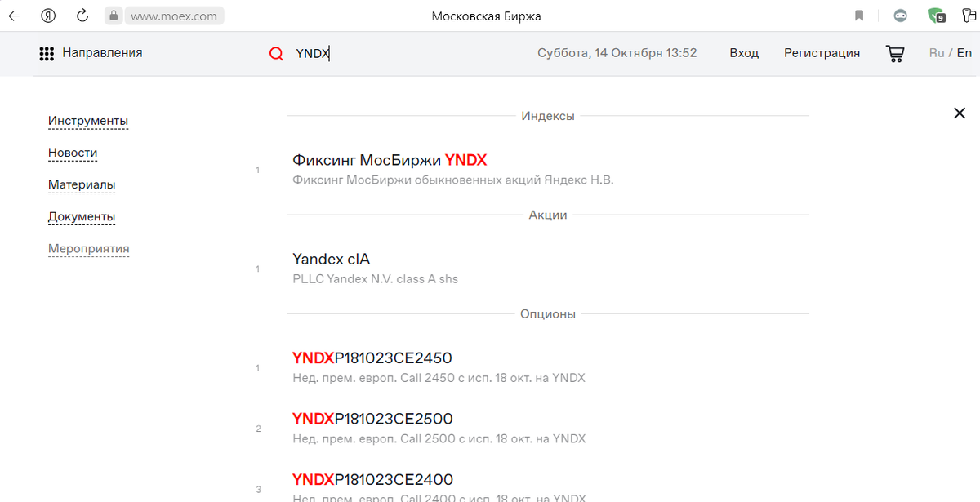Click the red search magnifier icon
The image size is (980, 502).
tap(275, 52)
